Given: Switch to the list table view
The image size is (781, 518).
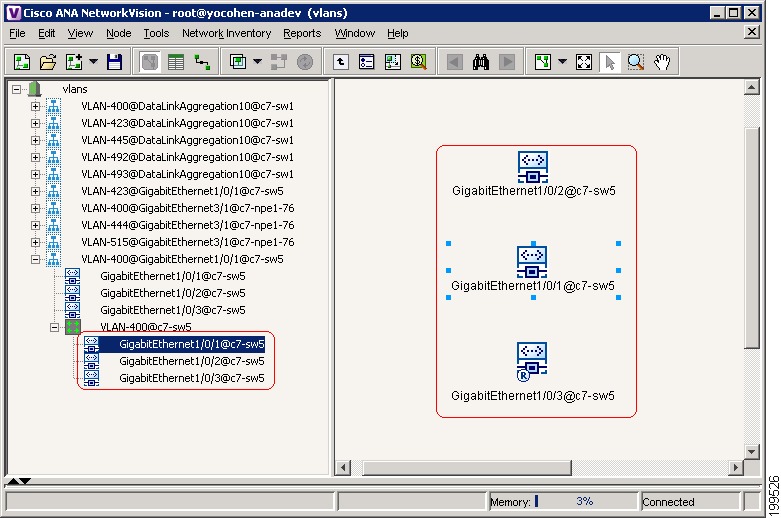Looking at the screenshot, I should [176, 62].
